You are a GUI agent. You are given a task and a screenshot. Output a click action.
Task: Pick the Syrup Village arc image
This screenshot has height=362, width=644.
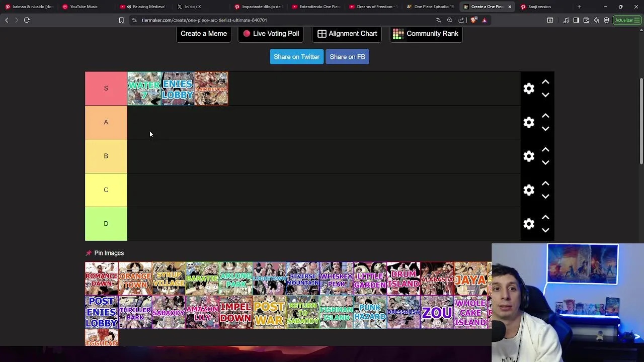(169, 278)
